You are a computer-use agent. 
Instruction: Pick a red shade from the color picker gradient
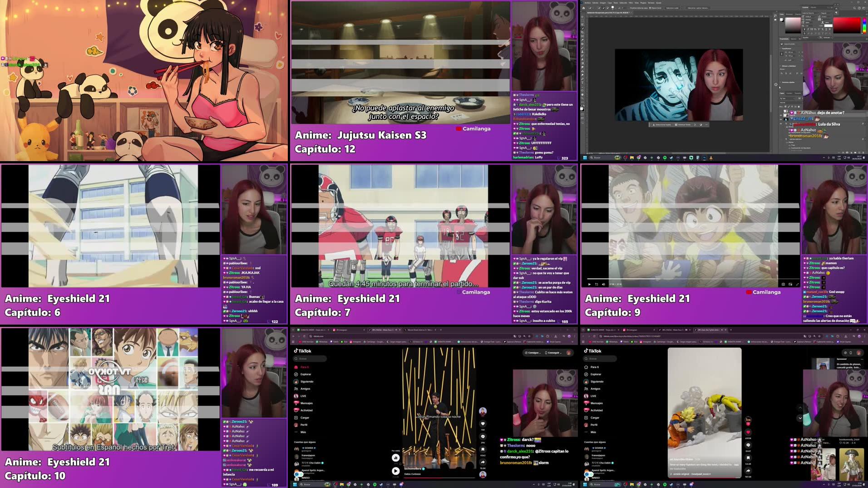coord(848,22)
